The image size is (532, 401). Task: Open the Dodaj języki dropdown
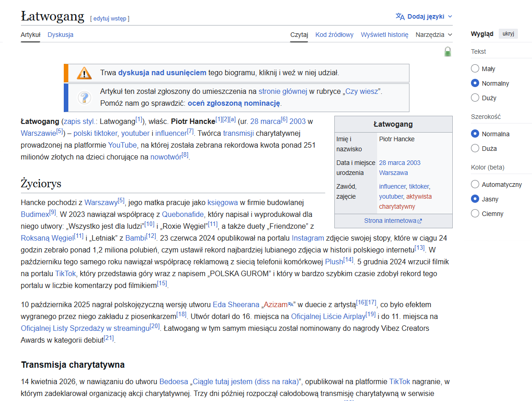pos(424,16)
